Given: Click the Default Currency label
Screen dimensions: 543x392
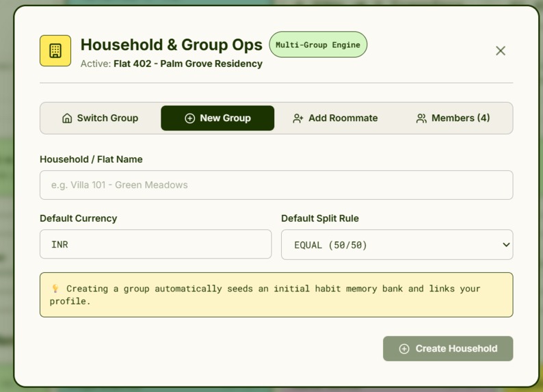Looking at the screenshot, I should pyautogui.click(x=78, y=218).
